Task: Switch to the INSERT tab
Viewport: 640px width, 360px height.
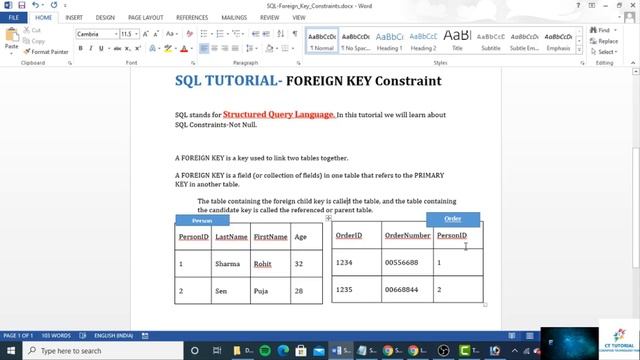Action: point(74,18)
